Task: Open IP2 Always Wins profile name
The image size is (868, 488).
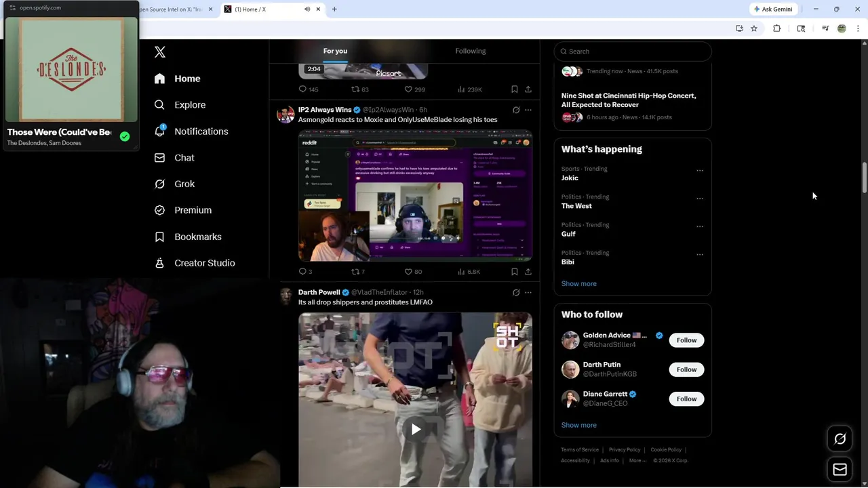Action: (x=325, y=110)
